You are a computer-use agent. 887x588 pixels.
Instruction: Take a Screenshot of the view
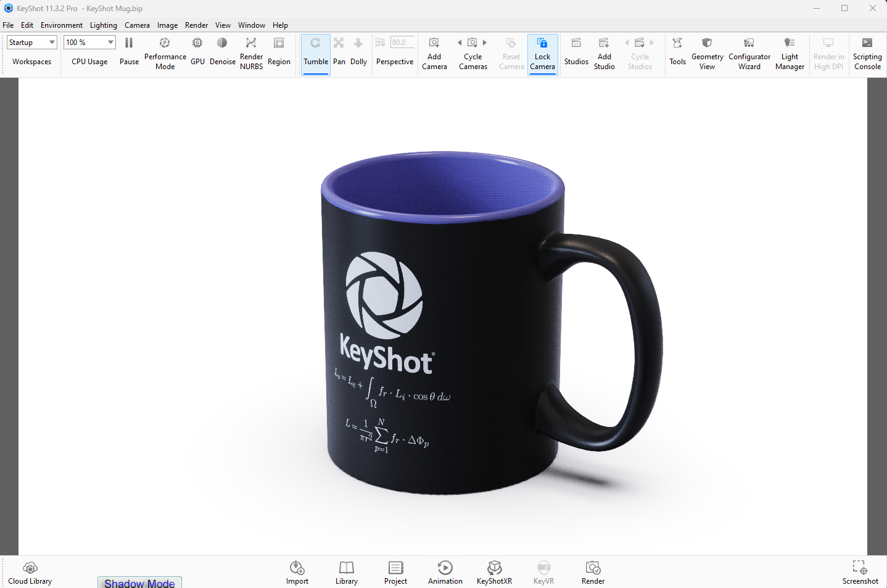[x=860, y=573]
